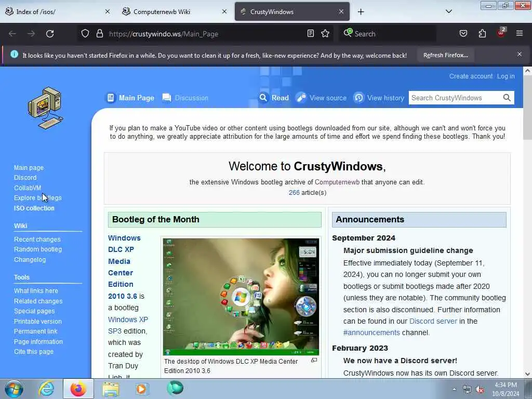Screen dimensions: 532x399
Task: Open the ISO collection sidebar link
Action: coord(34,208)
